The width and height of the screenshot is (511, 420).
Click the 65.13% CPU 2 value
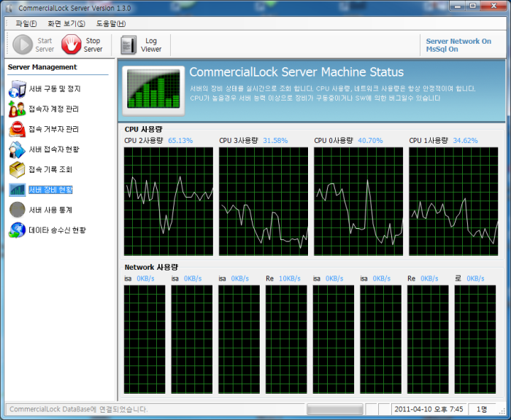(x=180, y=141)
